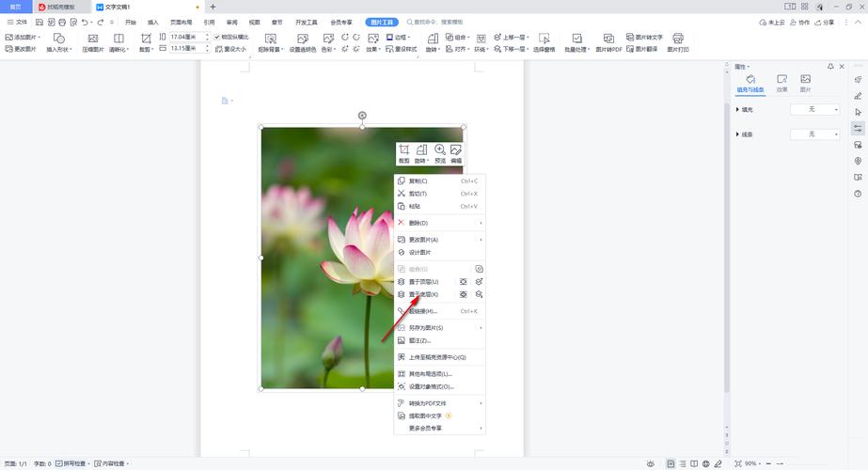Click the picture width input field
This screenshot has height=470, width=868.
click(x=186, y=48)
